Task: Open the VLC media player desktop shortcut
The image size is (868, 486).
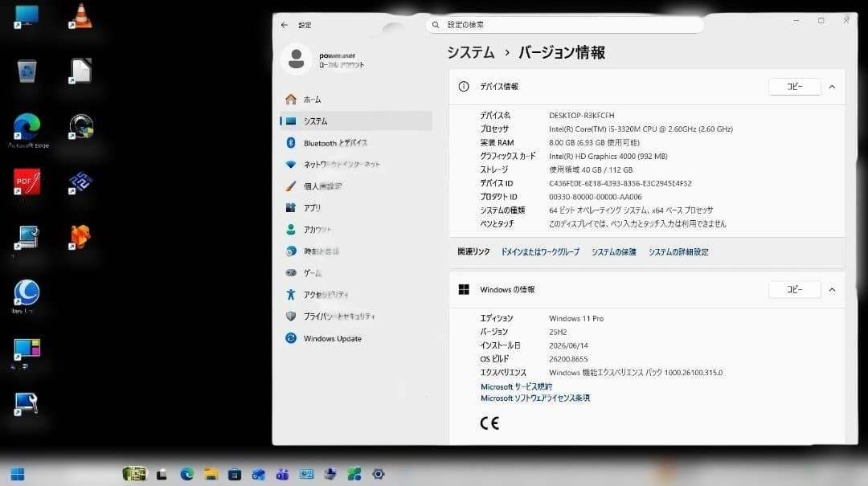Action: (81, 17)
